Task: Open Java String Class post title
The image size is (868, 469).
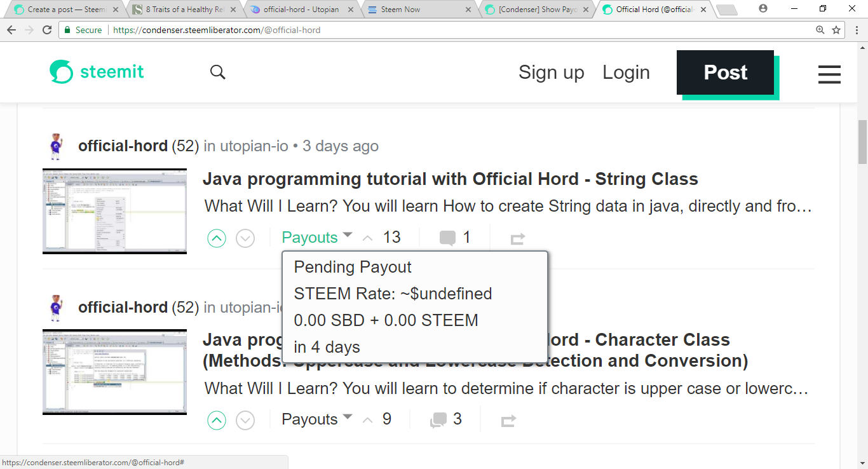Action: pos(451,179)
